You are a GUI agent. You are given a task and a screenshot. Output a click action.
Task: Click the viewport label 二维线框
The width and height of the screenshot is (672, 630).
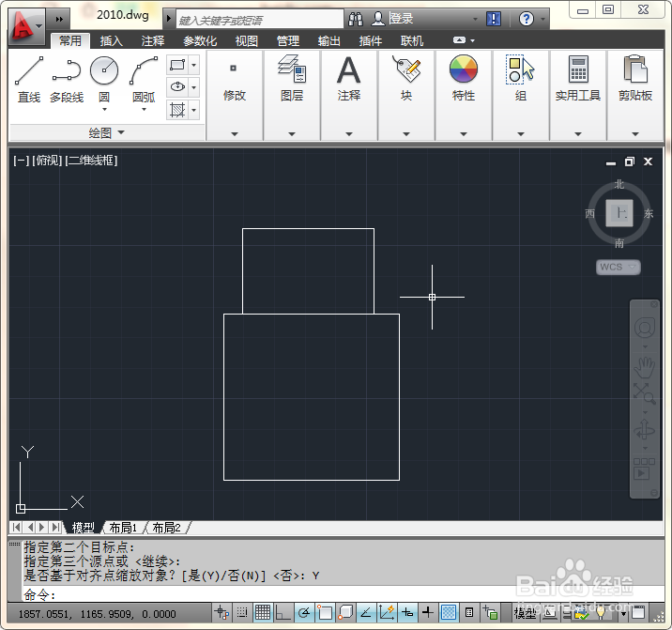pos(91,161)
